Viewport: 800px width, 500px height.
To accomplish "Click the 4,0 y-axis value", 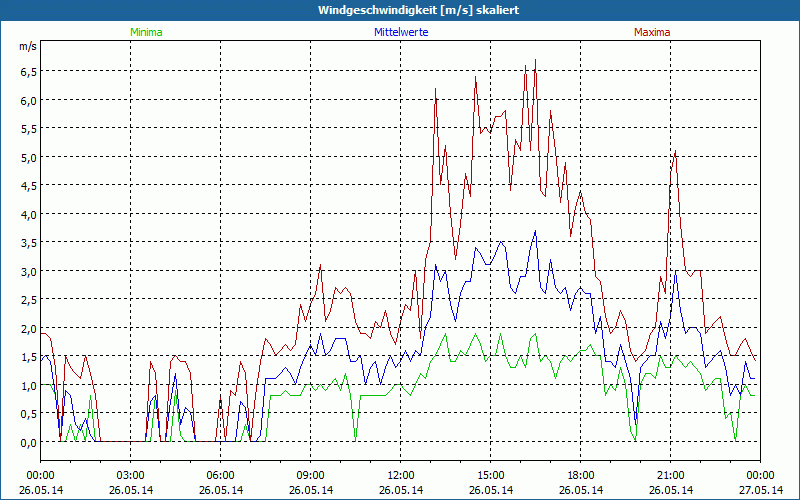I will [28, 215].
